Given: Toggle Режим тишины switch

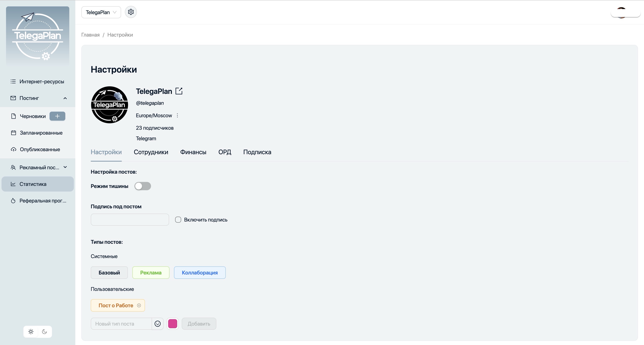Looking at the screenshot, I should (x=143, y=186).
